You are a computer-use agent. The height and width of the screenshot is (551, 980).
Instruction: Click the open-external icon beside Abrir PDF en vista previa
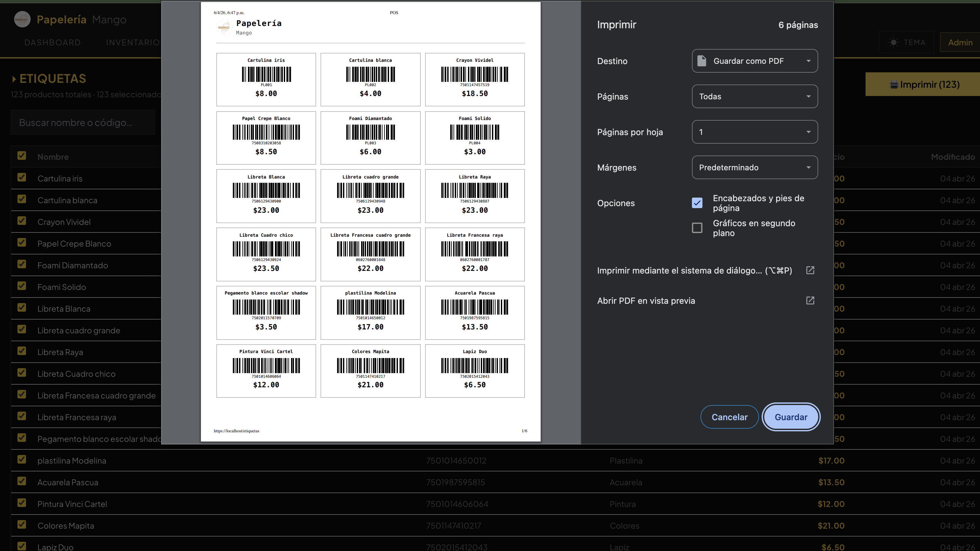[x=810, y=301]
